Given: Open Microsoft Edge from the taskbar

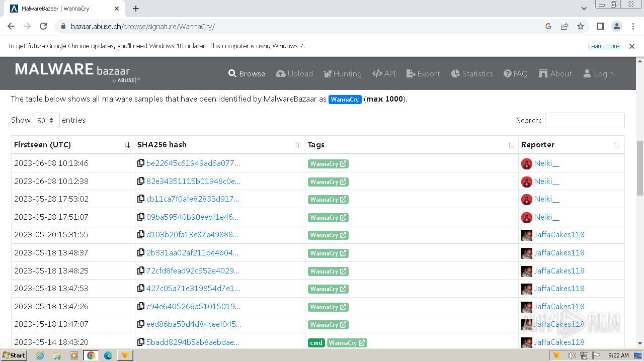Looking at the screenshot, I should (108, 355).
